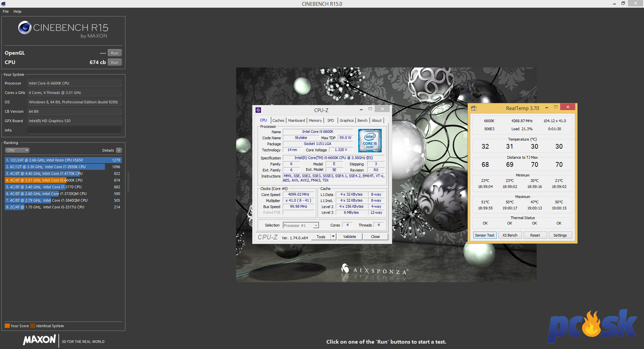The width and height of the screenshot is (644, 349).
Task: Click the Intel Core i5 badge in CPU-Z
Action: (370, 141)
